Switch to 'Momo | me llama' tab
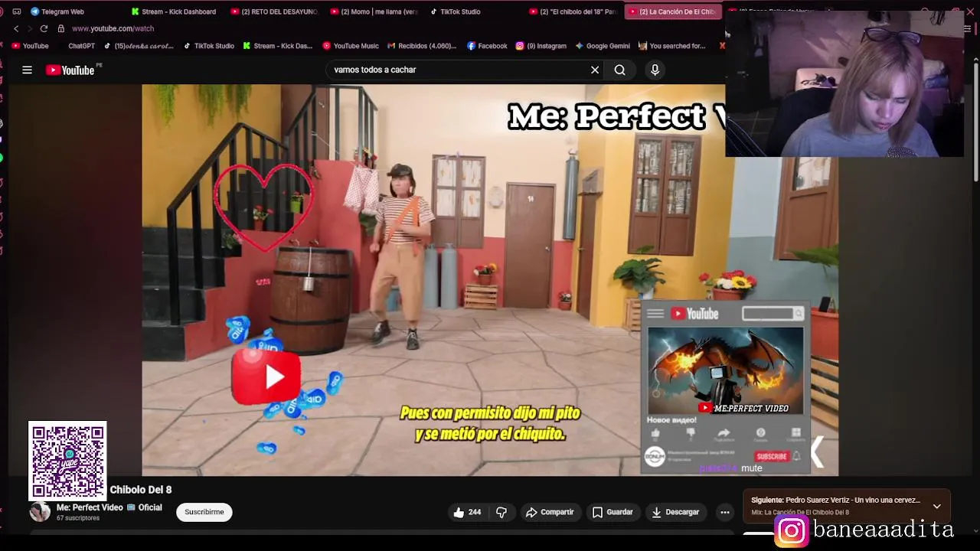Viewport: 980px width, 551px height. click(x=374, y=11)
